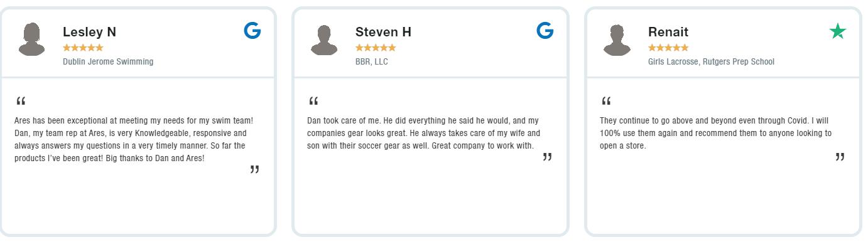Select the reviewer name Renait
868x242 pixels.
tap(668, 32)
